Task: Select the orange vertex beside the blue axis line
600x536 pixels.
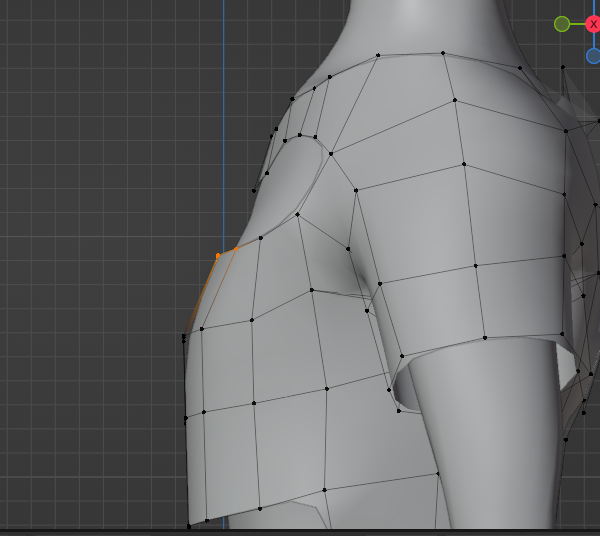Action: (x=236, y=249)
